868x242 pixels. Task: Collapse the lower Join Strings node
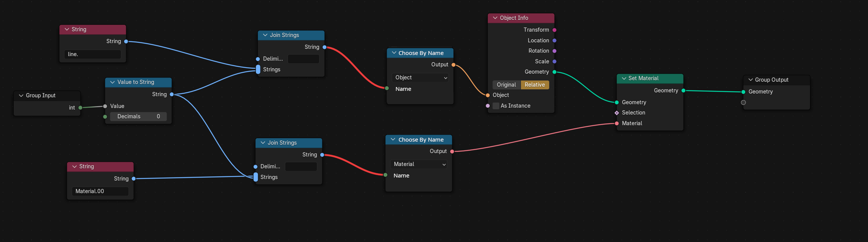(263, 143)
